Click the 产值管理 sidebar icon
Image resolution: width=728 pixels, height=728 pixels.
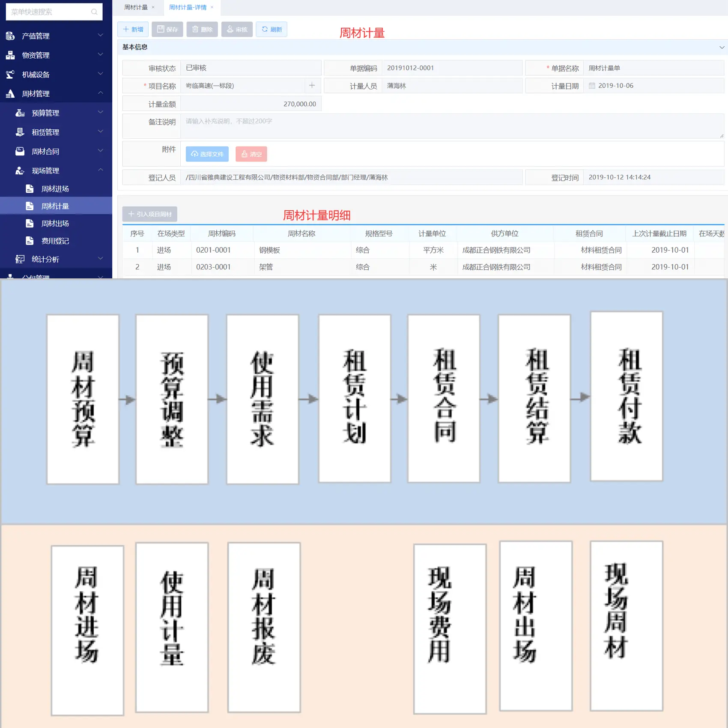pos(10,36)
